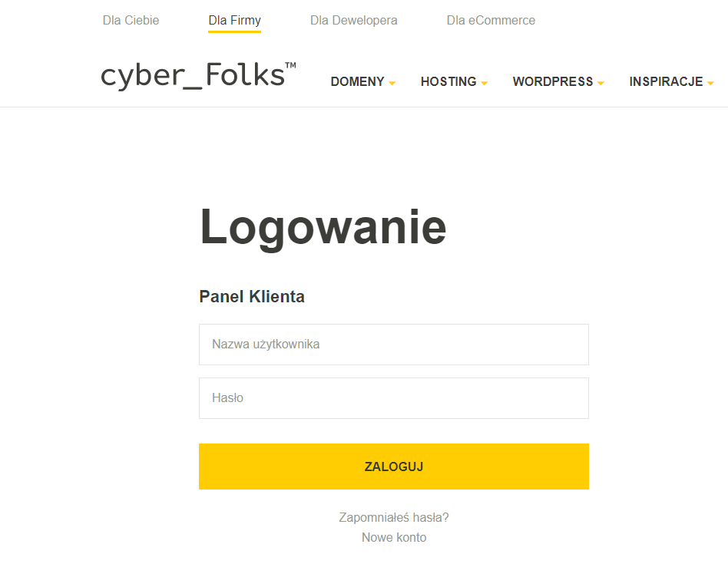
Task: Expand the HOSTING dropdown arrow
Action: pos(485,84)
